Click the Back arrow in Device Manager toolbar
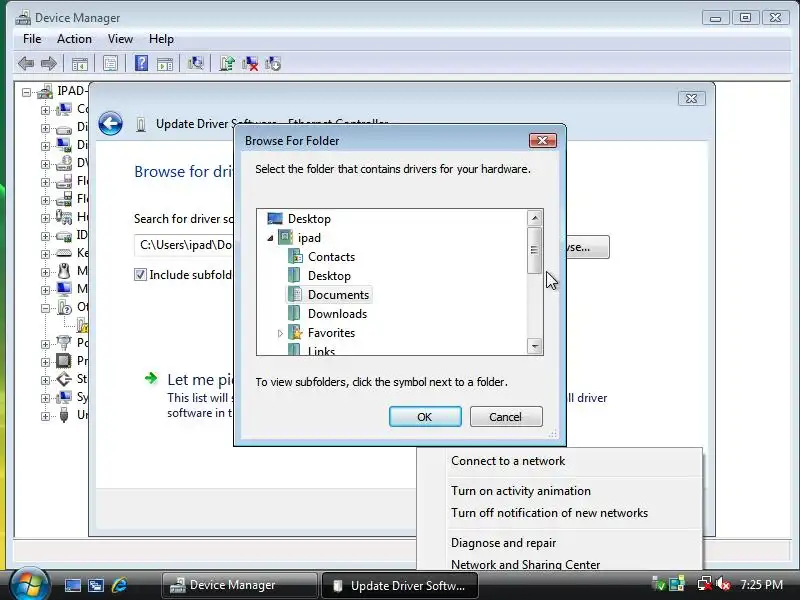This screenshot has height=600, width=800. coord(26,64)
